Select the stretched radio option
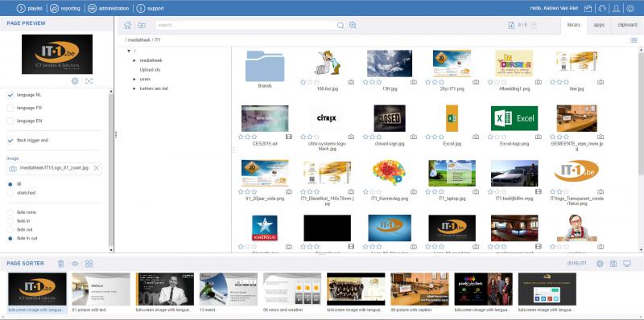The height and width of the screenshot is (320, 644). (x=10, y=193)
